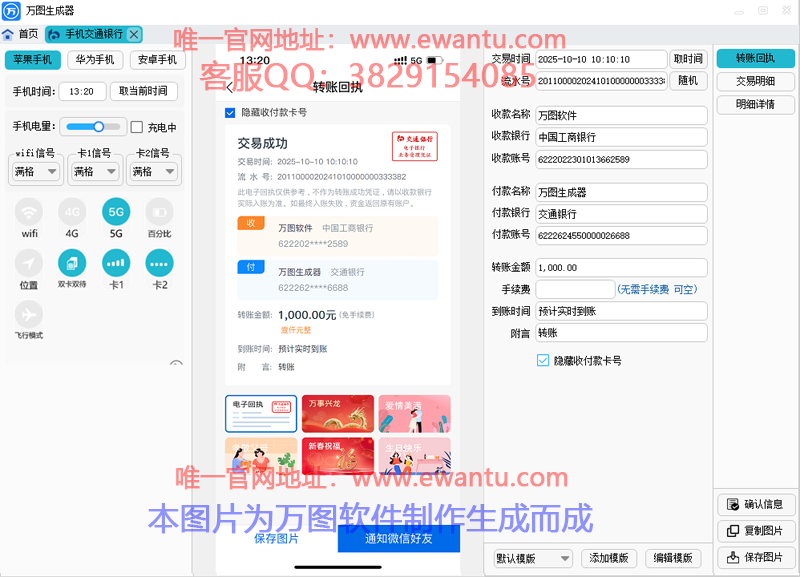Click the 到账时间 input field
Viewport: 800px width, 577px height.
621,311
